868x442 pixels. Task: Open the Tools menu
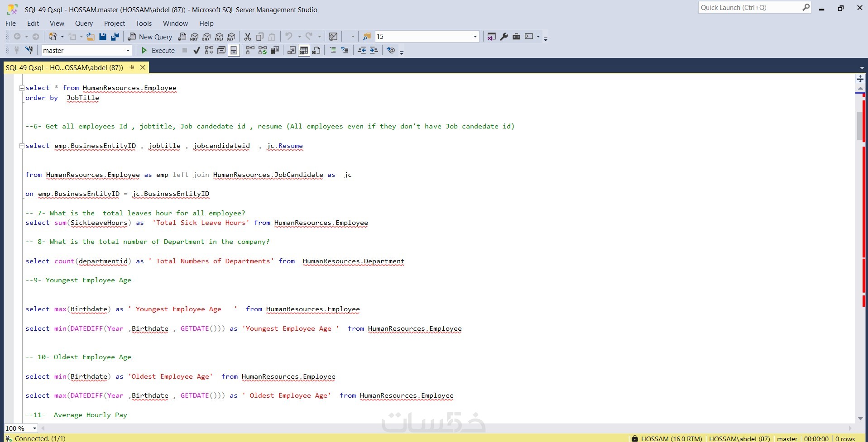(144, 24)
